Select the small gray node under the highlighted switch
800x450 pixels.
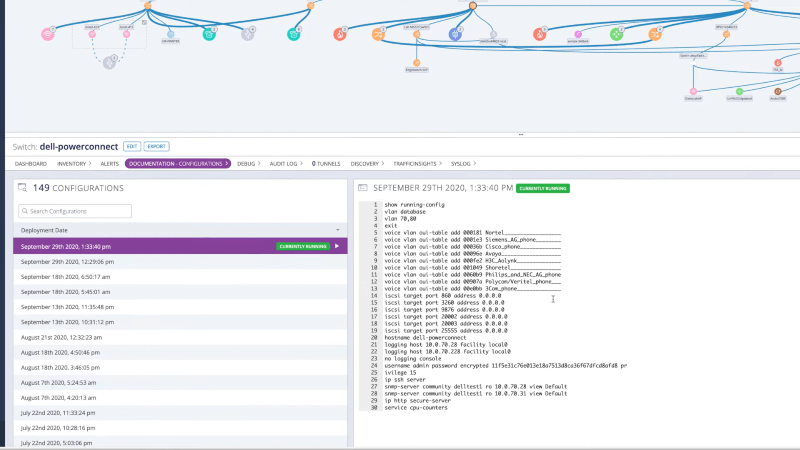click(493, 34)
